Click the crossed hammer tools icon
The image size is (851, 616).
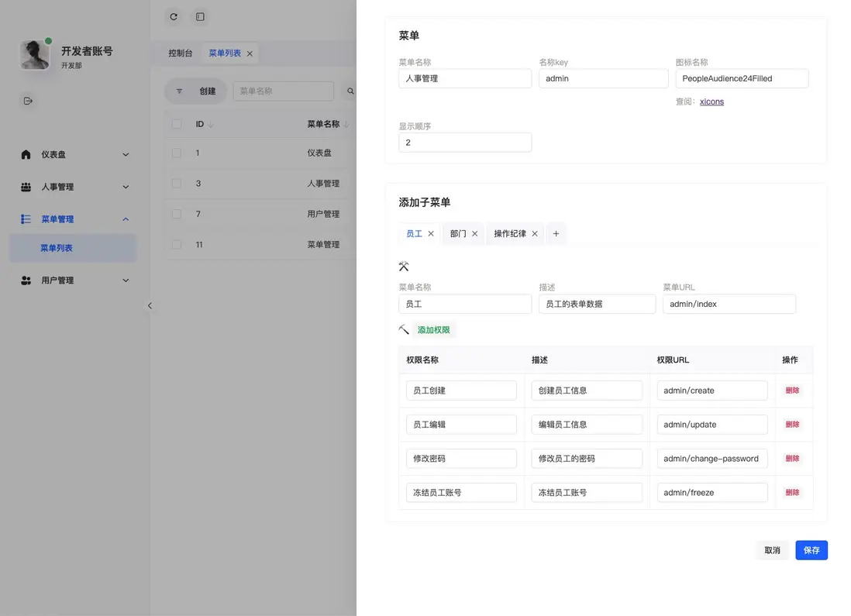[404, 267]
